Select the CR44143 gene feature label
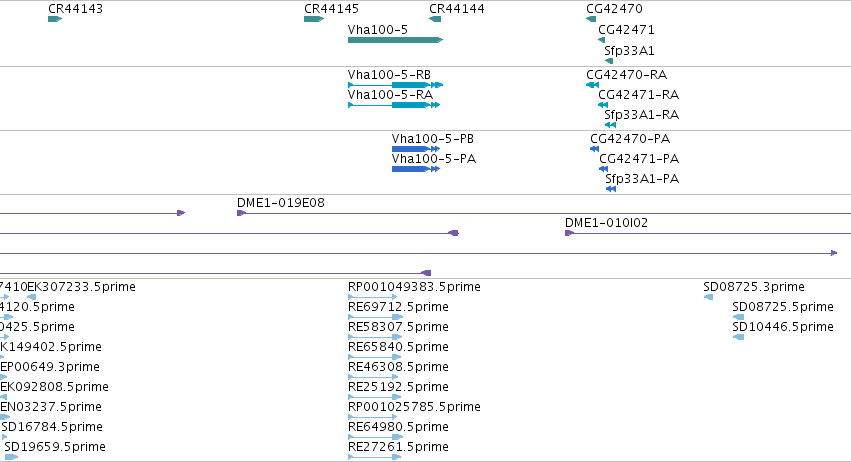 point(75,9)
